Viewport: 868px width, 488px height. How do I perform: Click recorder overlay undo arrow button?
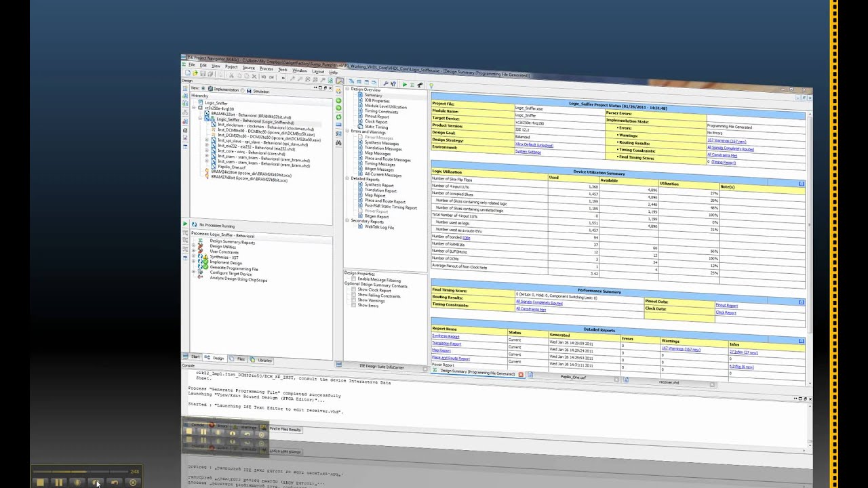(x=115, y=483)
